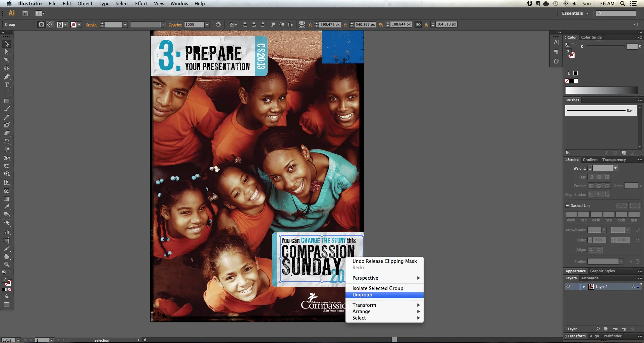The height and width of the screenshot is (343, 644).
Task: Open Weight dropdown in Stroke panel
Action: [x=615, y=168]
